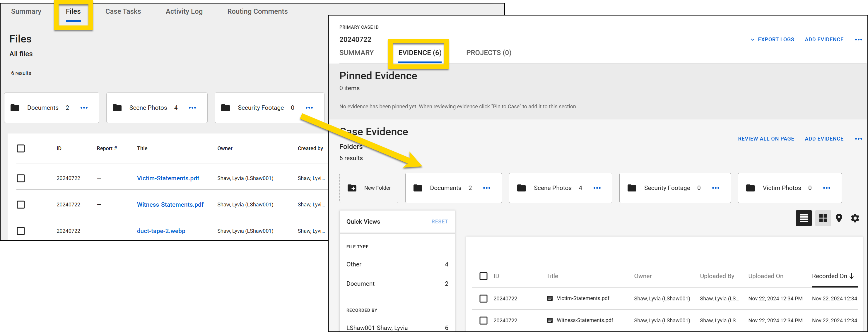
Task: Open the Documents folder options in Files view
Action: pyautogui.click(x=84, y=108)
